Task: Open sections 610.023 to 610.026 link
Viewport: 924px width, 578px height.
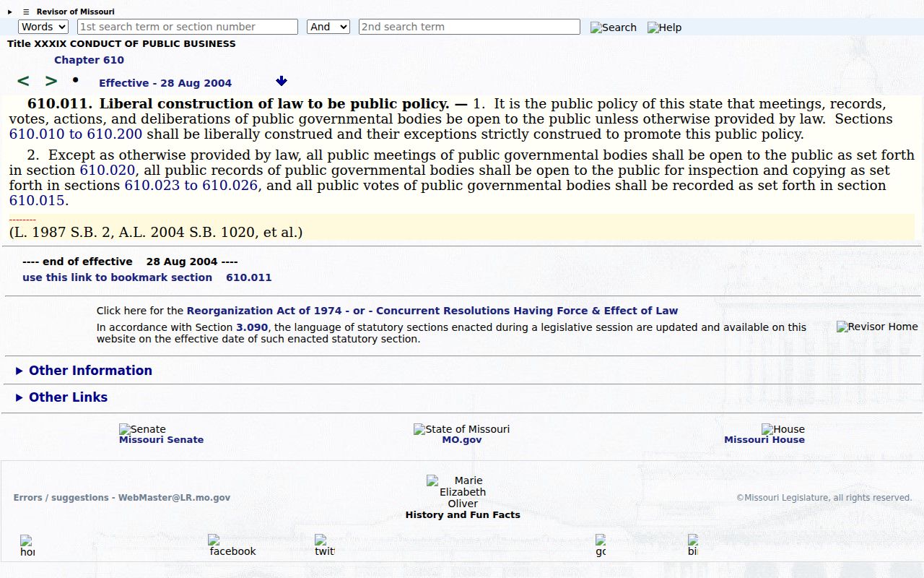Action: click(x=191, y=186)
